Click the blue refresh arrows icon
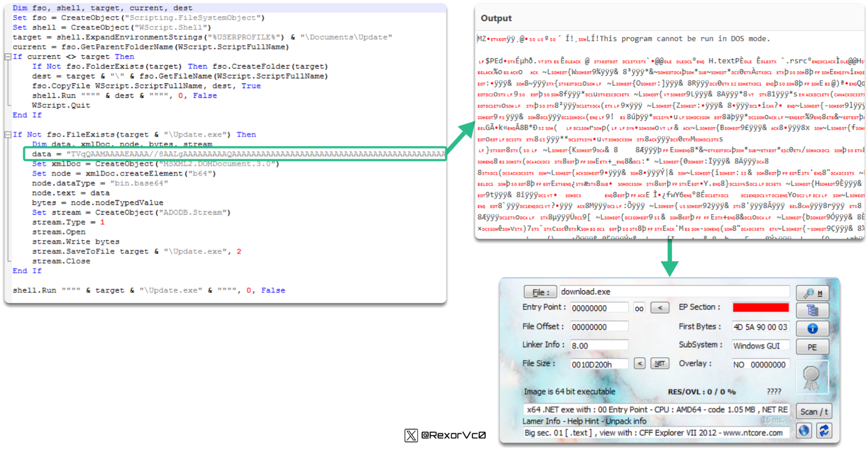 824,430
